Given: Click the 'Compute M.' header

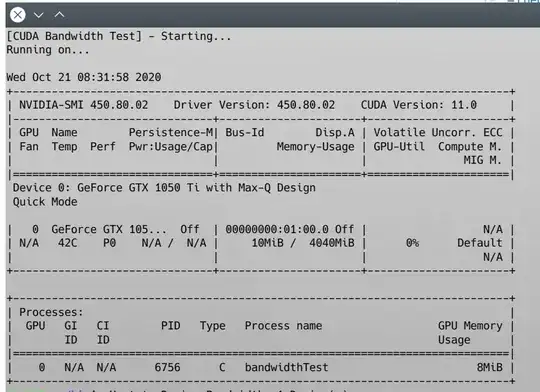Looking at the screenshot, I should pos(470,147).
